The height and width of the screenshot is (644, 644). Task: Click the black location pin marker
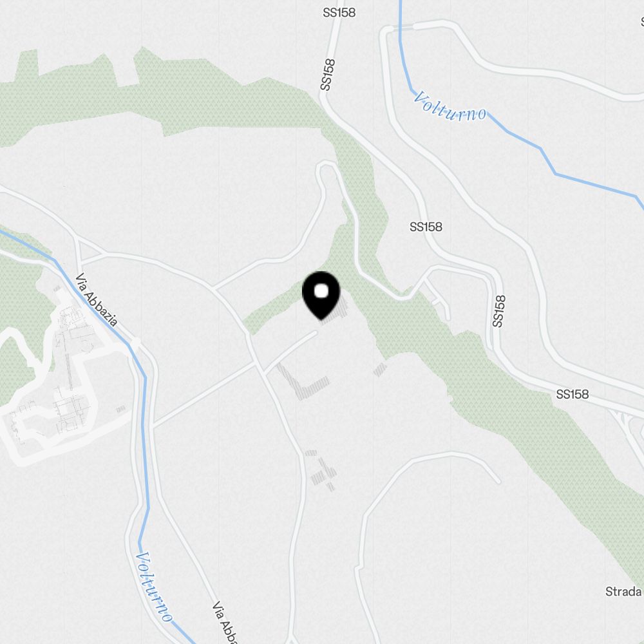321,296
